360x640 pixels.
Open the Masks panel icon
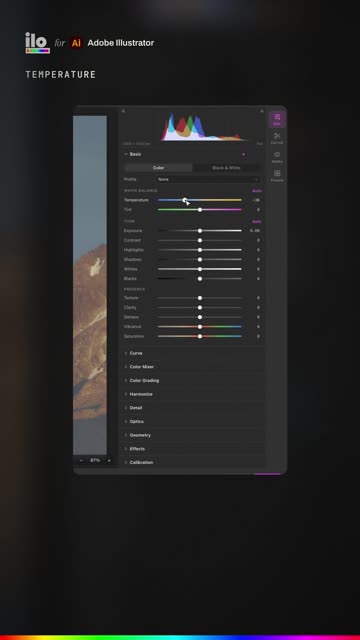tap(277, 157)
